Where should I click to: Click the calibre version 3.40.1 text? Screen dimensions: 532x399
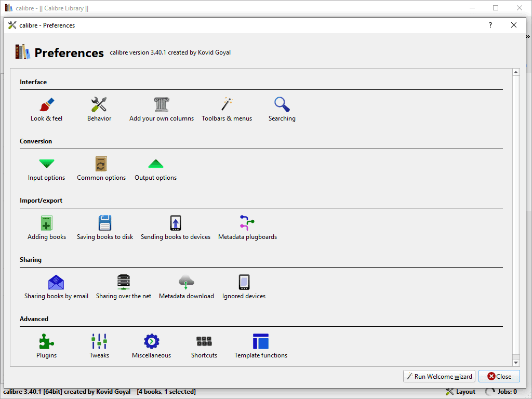[170, 52]
